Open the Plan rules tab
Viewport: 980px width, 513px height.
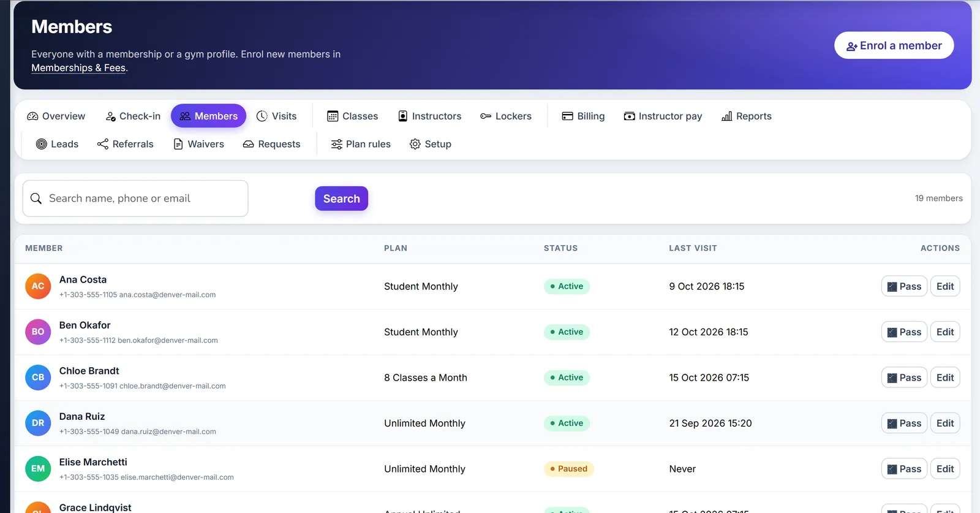[x=361, y=144]
